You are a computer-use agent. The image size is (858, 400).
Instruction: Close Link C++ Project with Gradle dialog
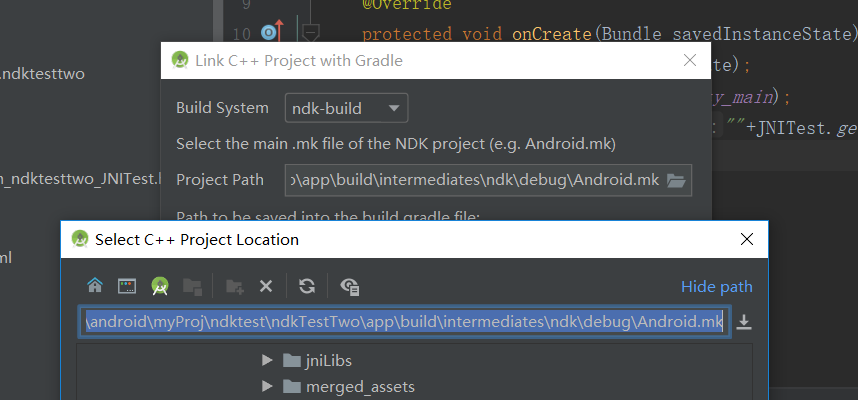tap(690, 60)
